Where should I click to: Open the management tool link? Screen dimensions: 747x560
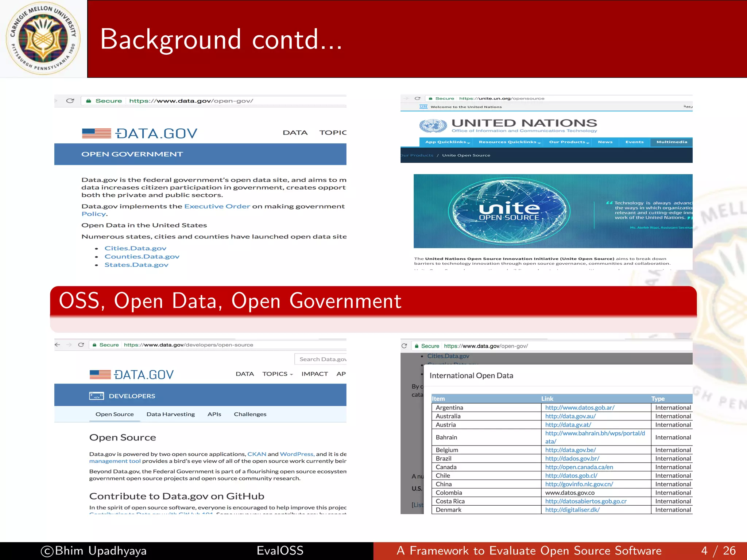tap(115, 461)
